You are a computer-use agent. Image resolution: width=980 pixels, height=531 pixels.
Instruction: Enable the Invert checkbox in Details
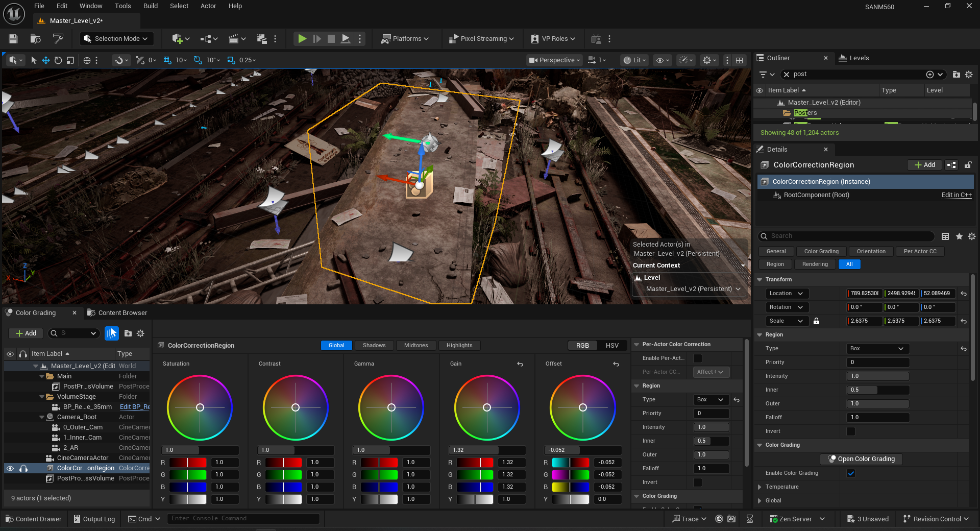pyautogui.click(x=851, y=431)
